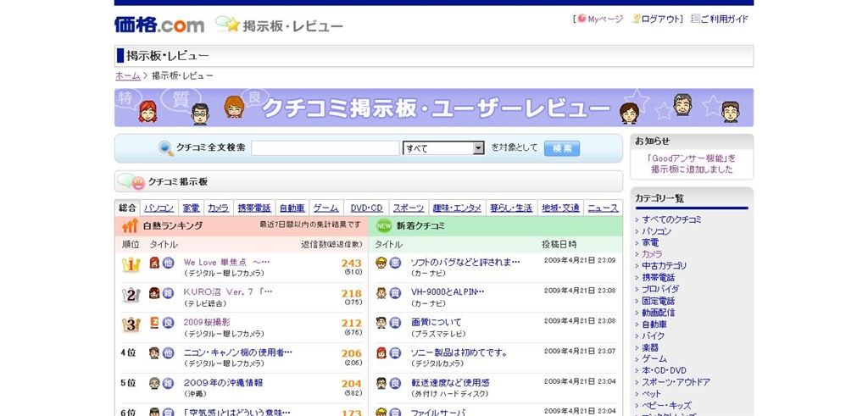Image resolution: width=868 pixels, height=416 pixels.
Task: Open the すべて search target dropdown
Action: 443,148
